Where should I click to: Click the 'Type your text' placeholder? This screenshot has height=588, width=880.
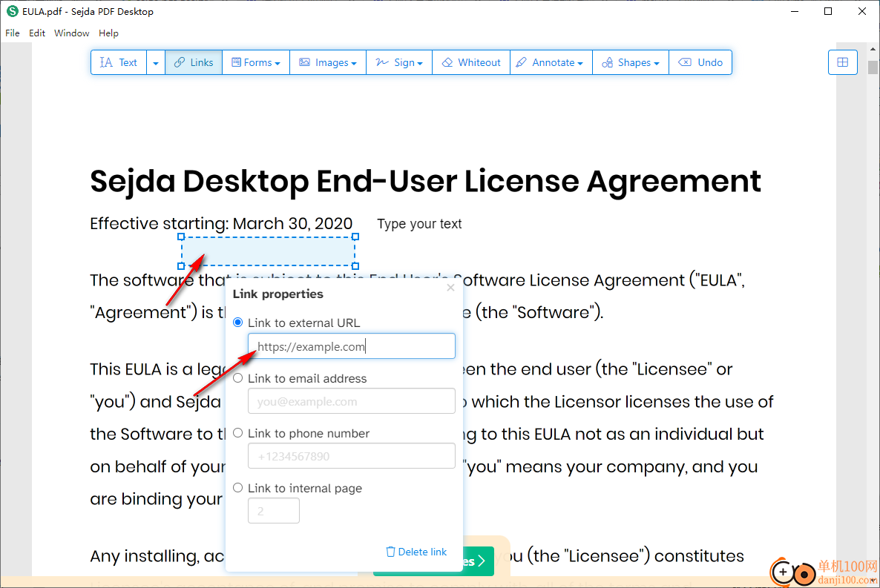419,224
